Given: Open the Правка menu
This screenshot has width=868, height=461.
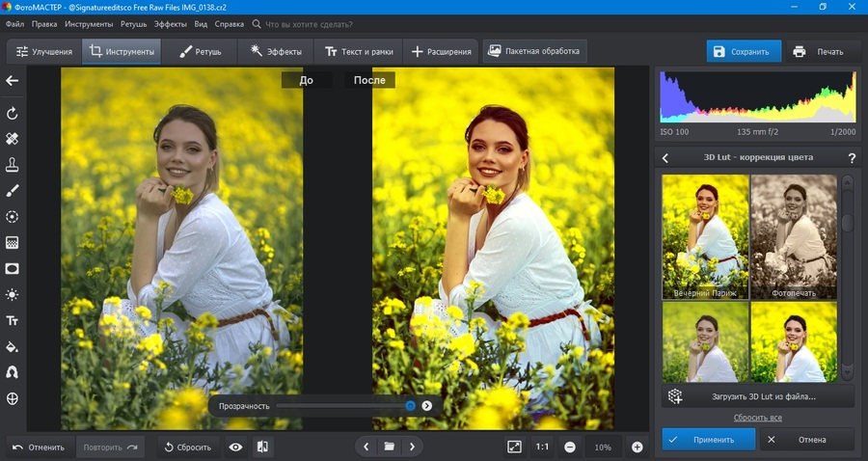Looking at the screenshot, I should point(44,24).
